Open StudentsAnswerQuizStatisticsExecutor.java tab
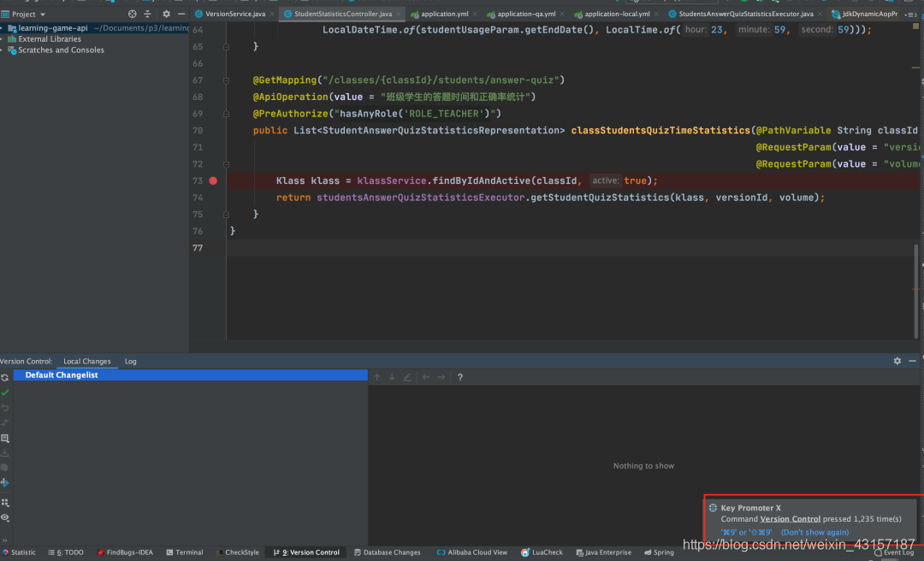 click(745, 14)
